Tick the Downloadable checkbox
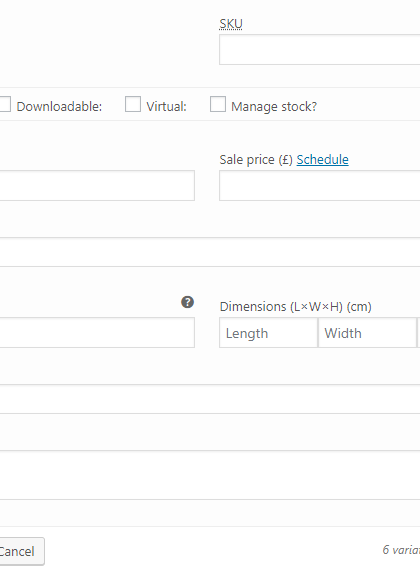Screen dimensions: 420x574 coord(5,104)
